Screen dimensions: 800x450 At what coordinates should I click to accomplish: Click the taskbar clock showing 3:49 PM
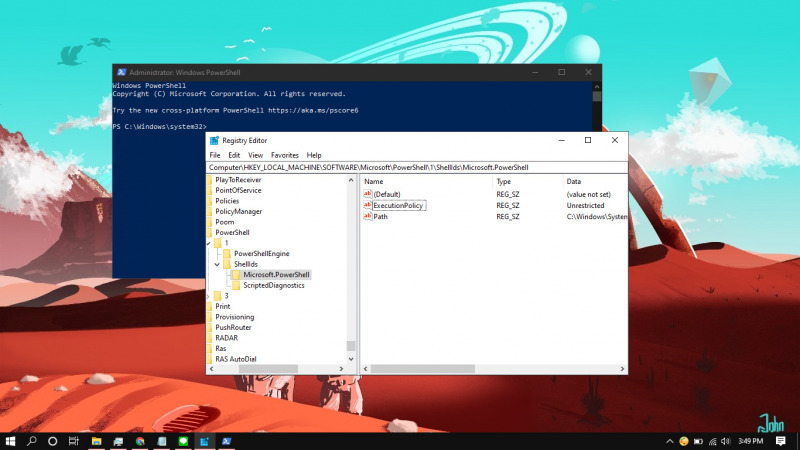click(x=751, y=441)
